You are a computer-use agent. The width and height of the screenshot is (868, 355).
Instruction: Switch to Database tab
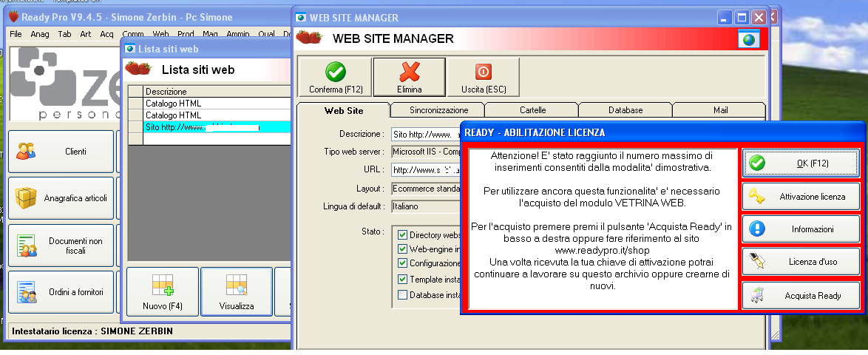pos(625,110)
